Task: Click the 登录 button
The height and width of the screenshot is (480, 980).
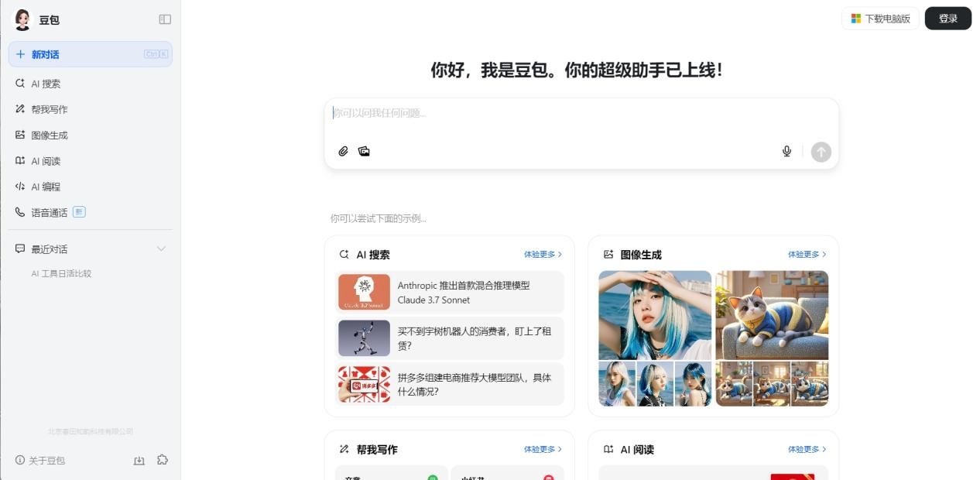Action: tap(947, 19)
